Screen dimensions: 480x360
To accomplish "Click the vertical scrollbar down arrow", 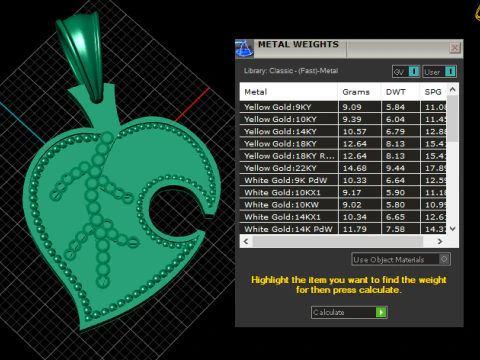I will point(452,229).
